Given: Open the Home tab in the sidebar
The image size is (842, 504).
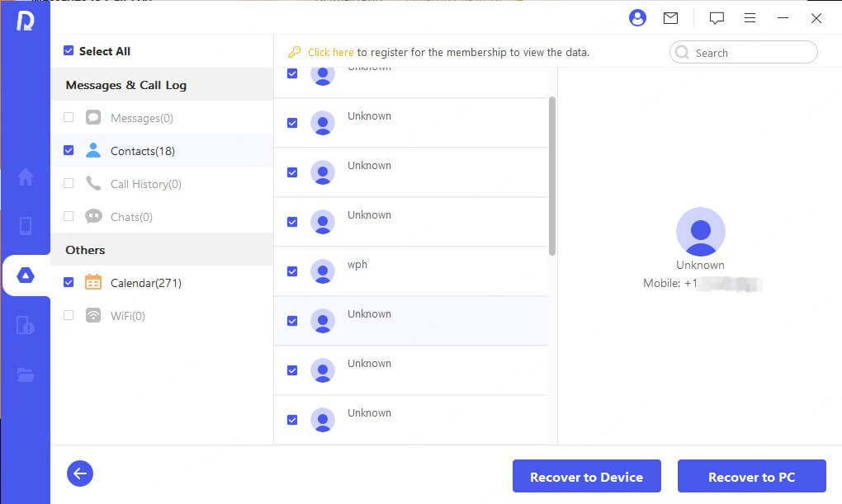Looking at the screenshot, I should (25, 176).
